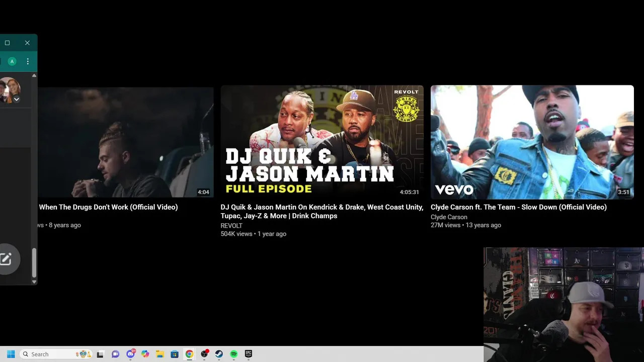This screenshot has width=644, height=362.
Task: Open the Clyde Carson Slow Down video thumbnail
Action: [x=532, y=142]
